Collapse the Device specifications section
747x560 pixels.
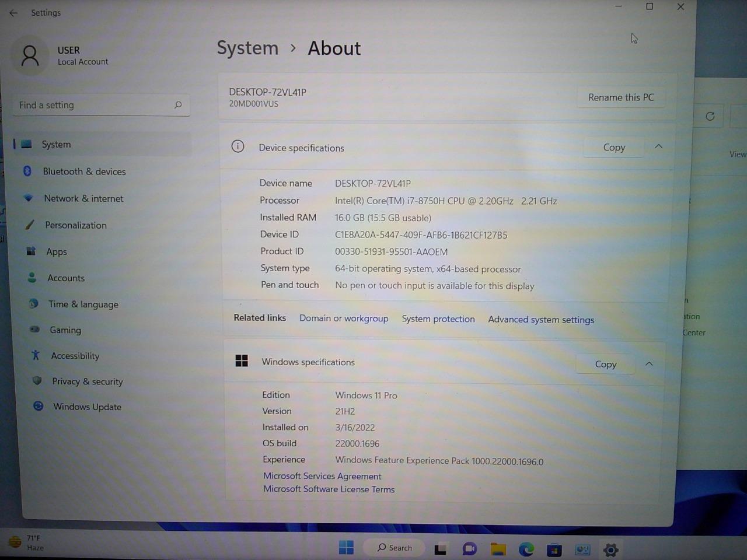tap(658, 146)
